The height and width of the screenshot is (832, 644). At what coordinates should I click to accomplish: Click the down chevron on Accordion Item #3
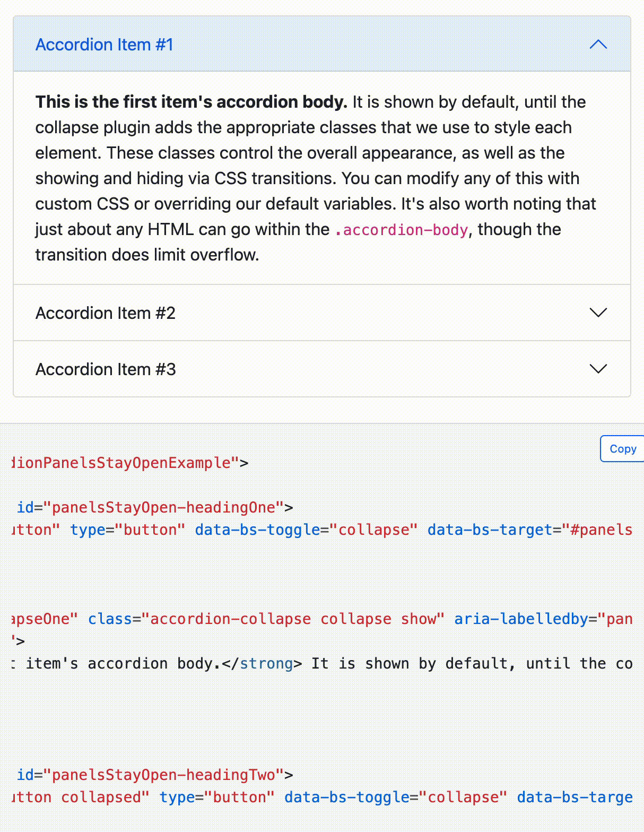(x=598, y=369)
